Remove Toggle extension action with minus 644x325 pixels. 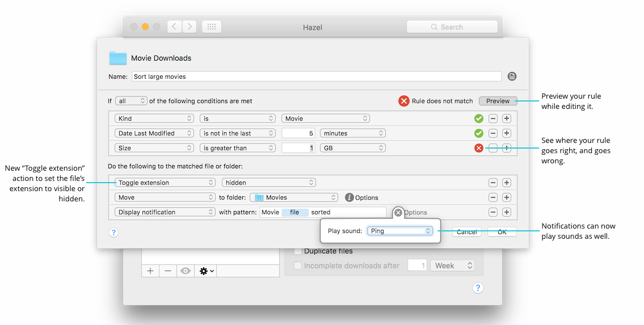point(493,183)
